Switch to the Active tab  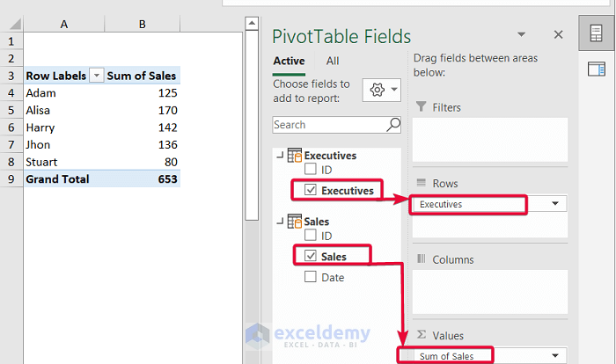(289, 61)
